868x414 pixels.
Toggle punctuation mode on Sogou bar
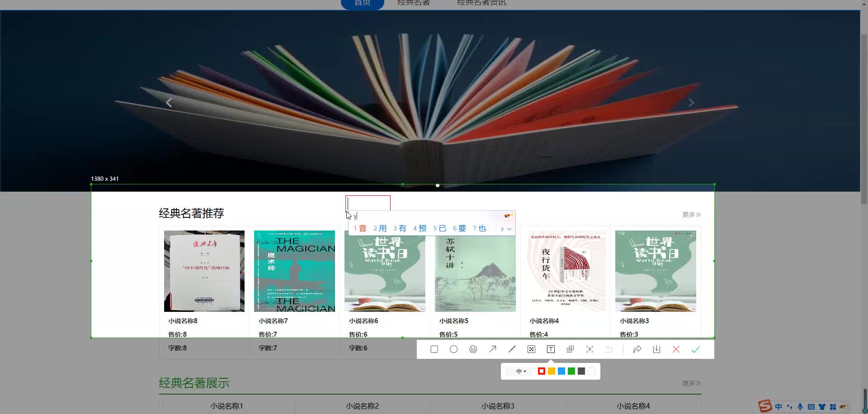[789, 407]
